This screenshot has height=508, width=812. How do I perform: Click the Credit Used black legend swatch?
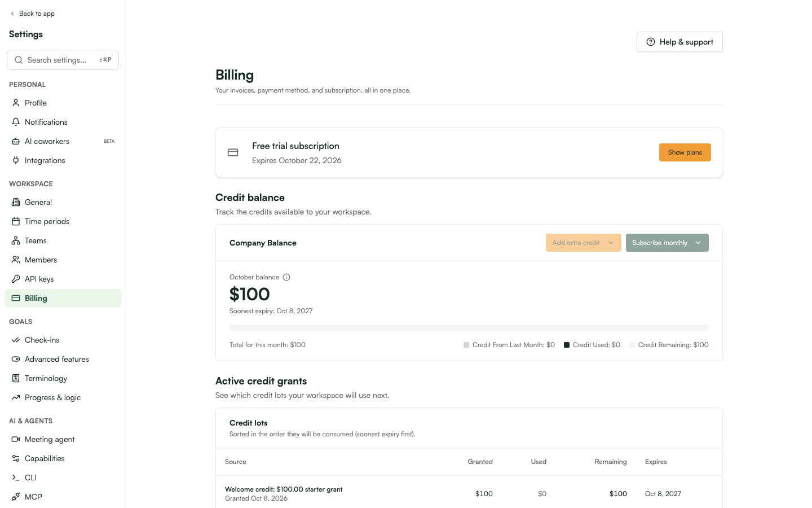click(567, 345)
